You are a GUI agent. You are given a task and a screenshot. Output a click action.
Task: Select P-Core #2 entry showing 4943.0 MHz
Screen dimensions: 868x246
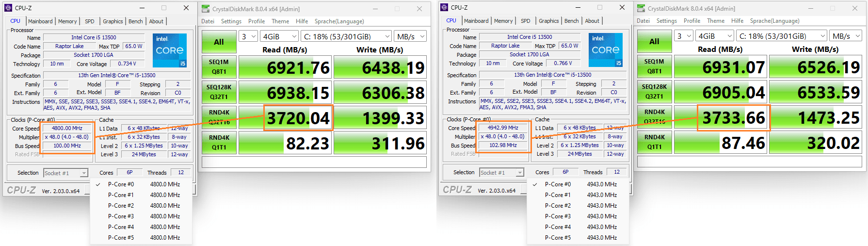coord(578,206)
